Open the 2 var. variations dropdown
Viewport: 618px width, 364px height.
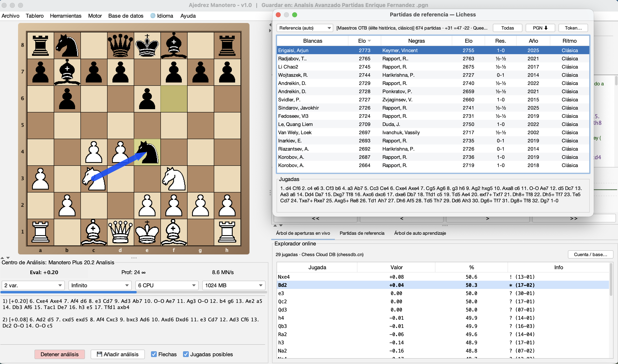tap(33, 285)
